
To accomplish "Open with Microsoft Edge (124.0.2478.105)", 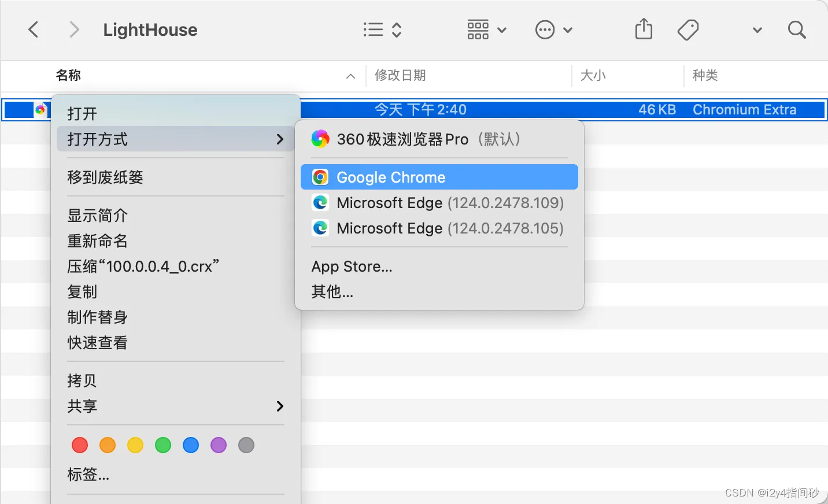I will coord(439,228).
